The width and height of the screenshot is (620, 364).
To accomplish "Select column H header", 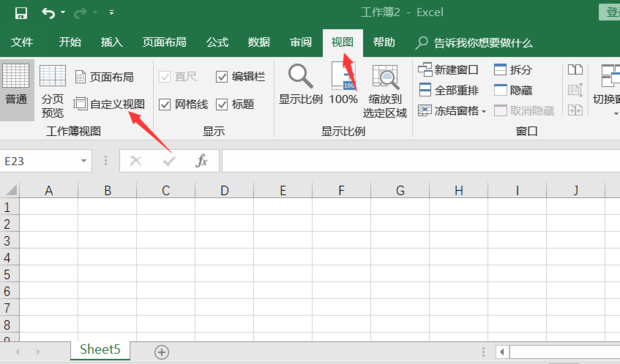I will click(458, 190).
